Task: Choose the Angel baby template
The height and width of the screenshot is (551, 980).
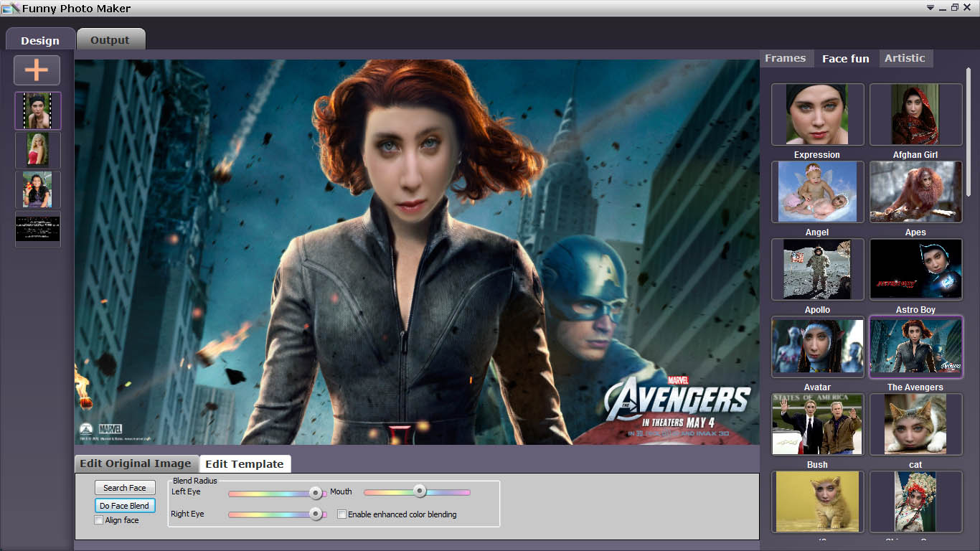Action: click(x=817, y=192)
